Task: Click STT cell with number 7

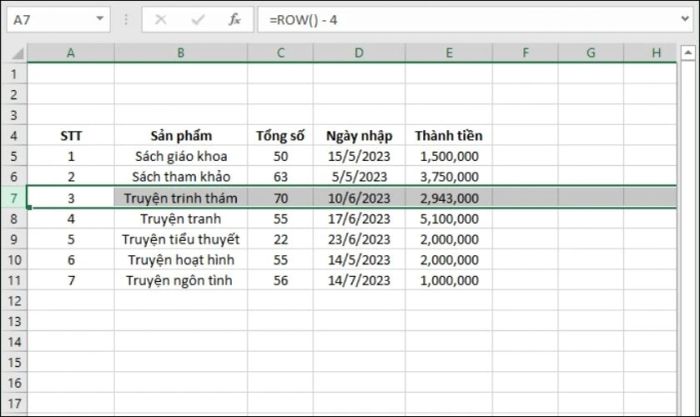Action: coord(71,280)
